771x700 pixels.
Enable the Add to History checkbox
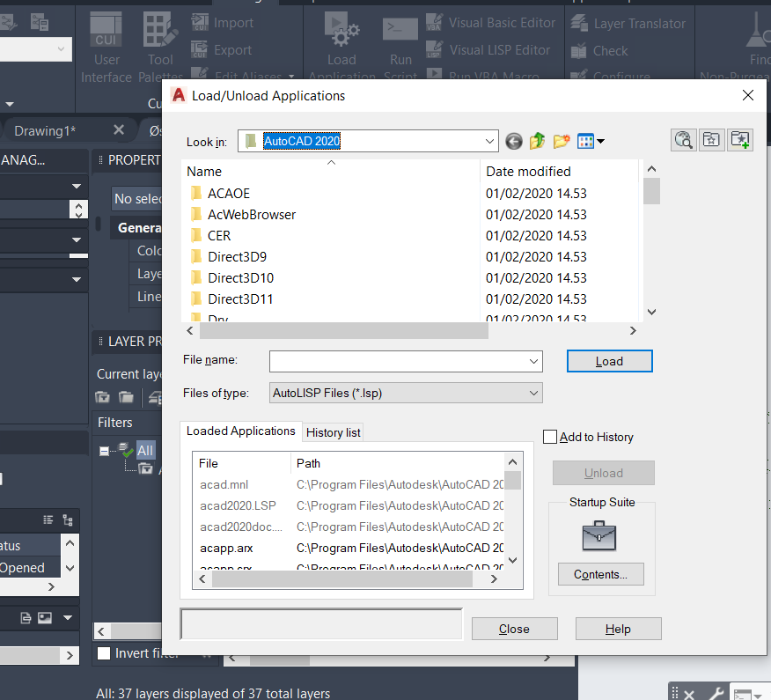550,437
